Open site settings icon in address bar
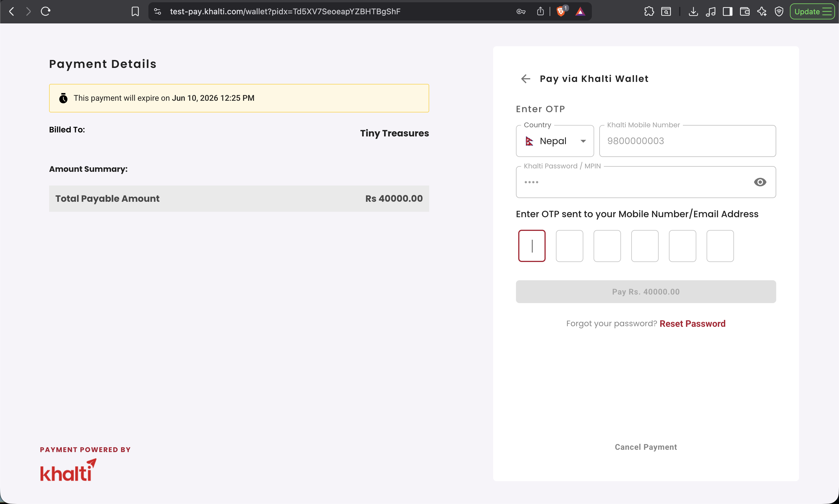839x504 pixels. 157,11
